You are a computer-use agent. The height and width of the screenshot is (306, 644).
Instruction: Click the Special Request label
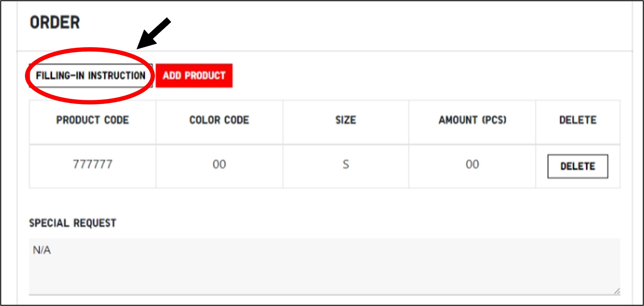72,223
